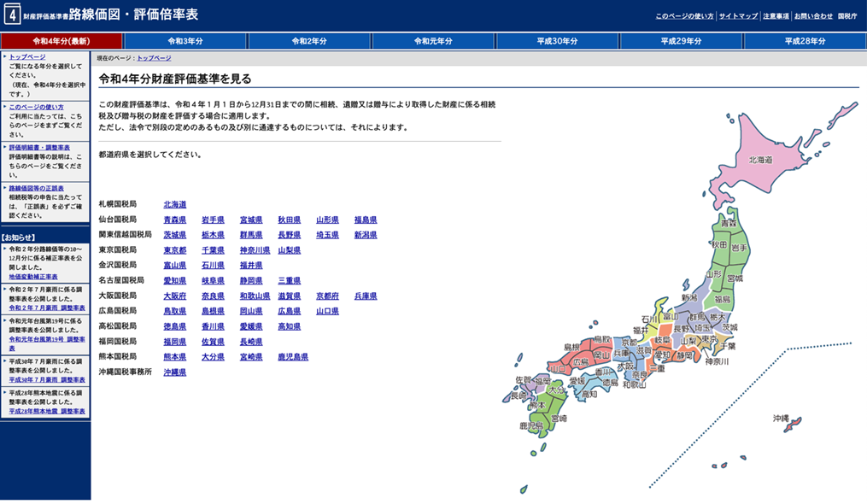Open the 京都府 link
The image size is (867, 504).
327,296
